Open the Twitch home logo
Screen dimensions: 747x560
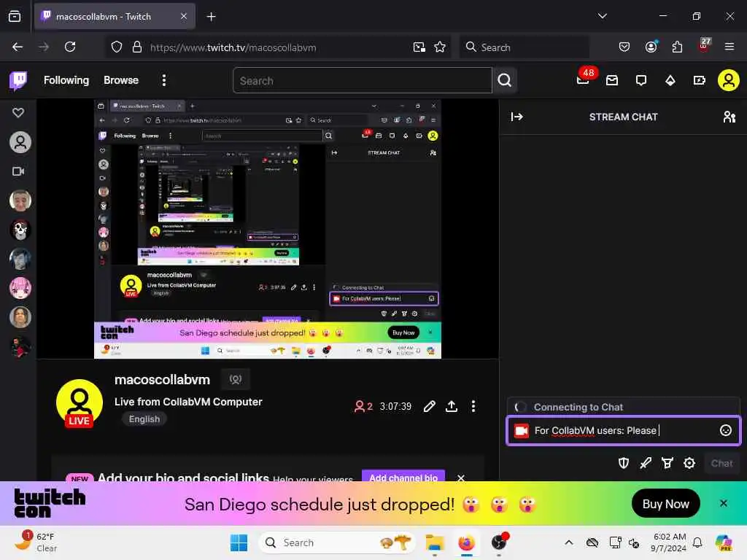point(18,80)
